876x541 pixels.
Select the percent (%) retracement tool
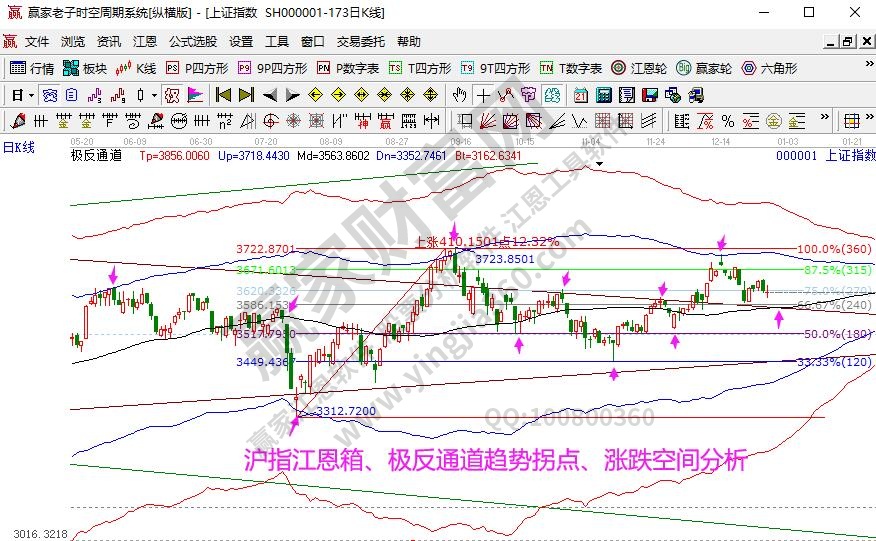(x=728, y=121)
